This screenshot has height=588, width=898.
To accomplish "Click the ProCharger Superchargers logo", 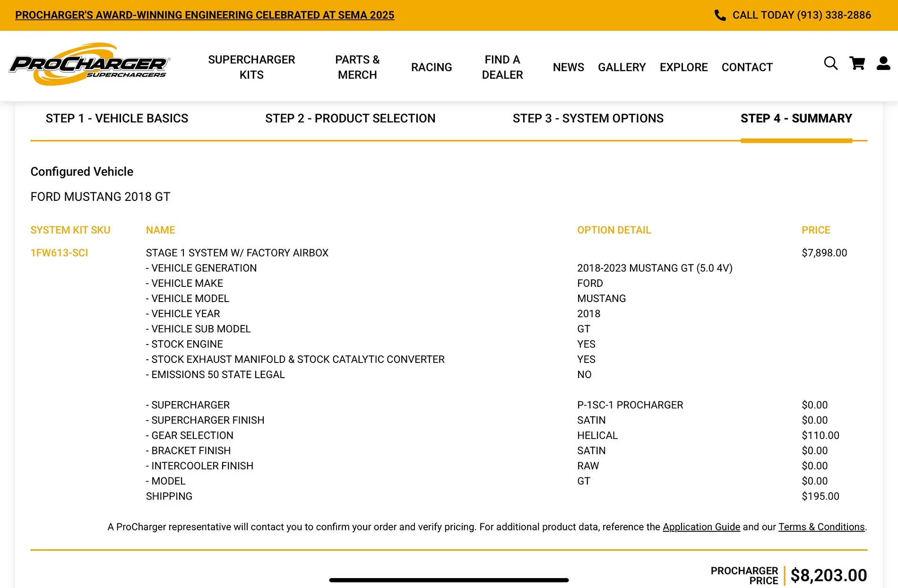I will pos(90,65).
